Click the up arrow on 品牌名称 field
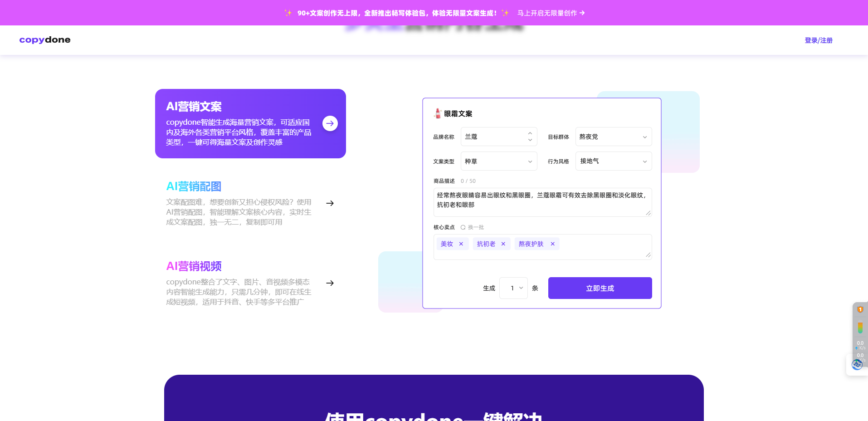 530,133
